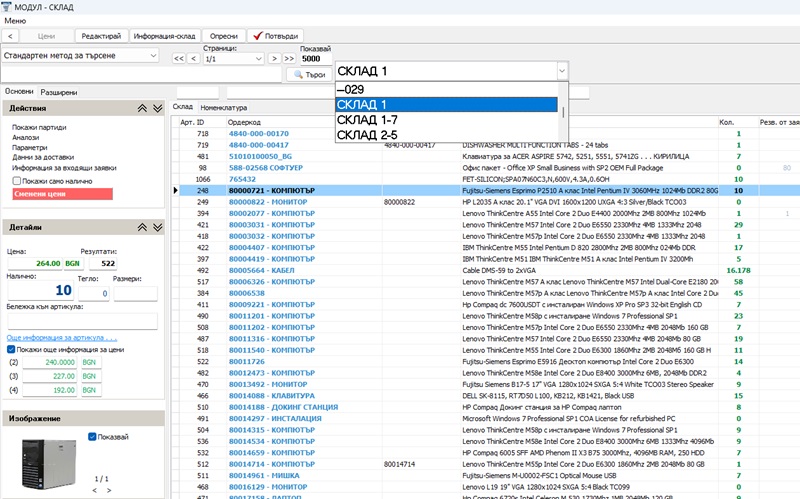800x499 pixels.
Task: Choose СКЛАД 1-7 from the warehouse list
Action: [x=446, y=120]
